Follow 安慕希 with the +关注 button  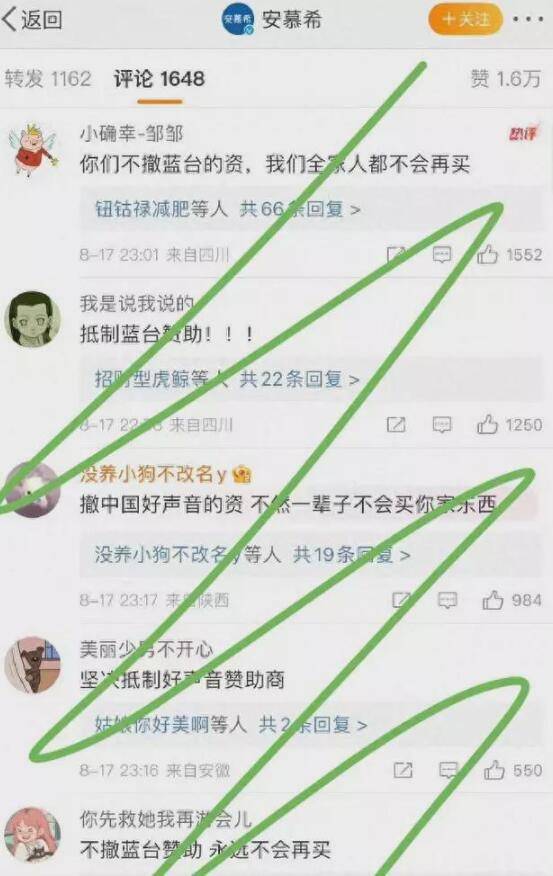click(466, 20)
